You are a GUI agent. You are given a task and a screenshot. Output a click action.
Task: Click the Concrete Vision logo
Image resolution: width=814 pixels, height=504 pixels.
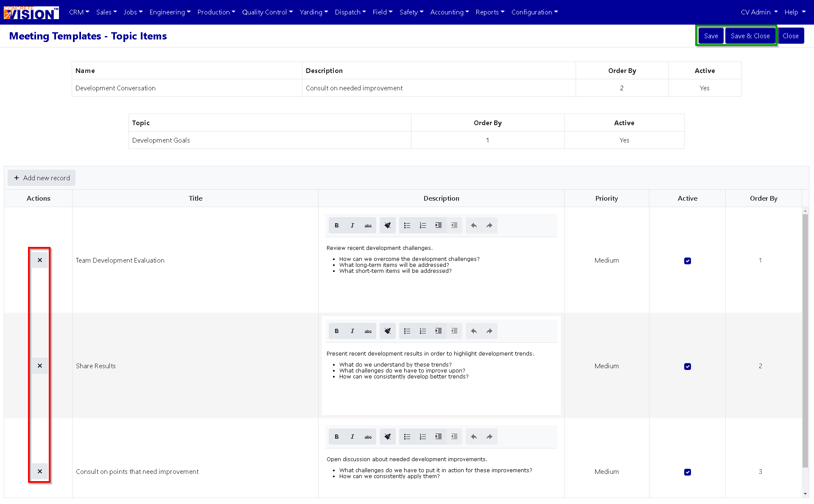(31, 13)
